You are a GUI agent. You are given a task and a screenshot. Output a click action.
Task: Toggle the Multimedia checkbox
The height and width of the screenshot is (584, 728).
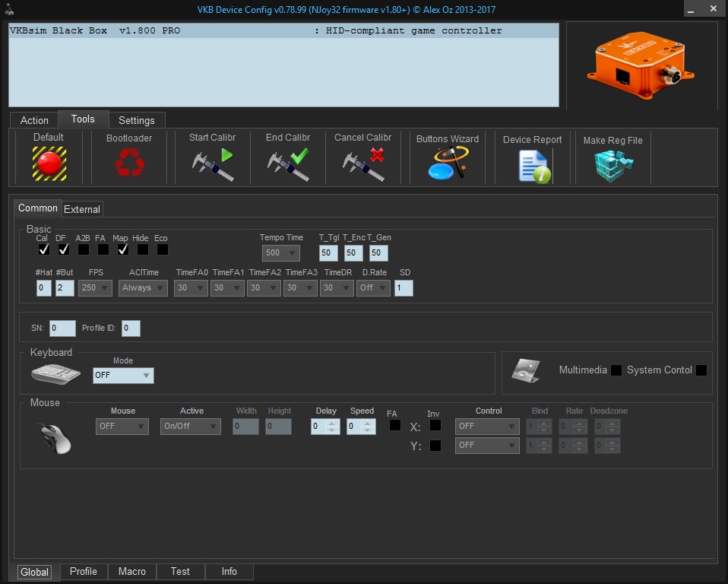[616, 370]
